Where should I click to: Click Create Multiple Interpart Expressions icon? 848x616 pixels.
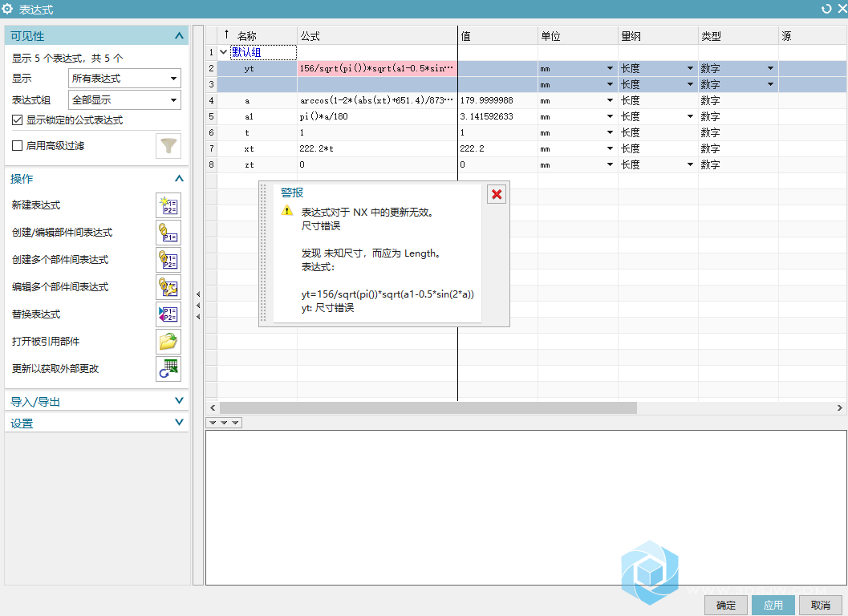tap(168, 260)
